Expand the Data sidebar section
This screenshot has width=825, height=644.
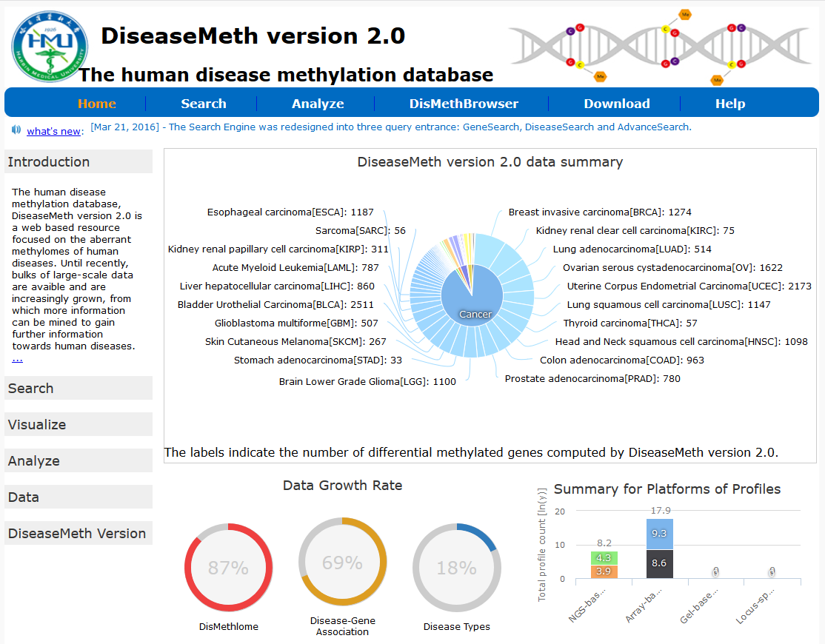79,497
